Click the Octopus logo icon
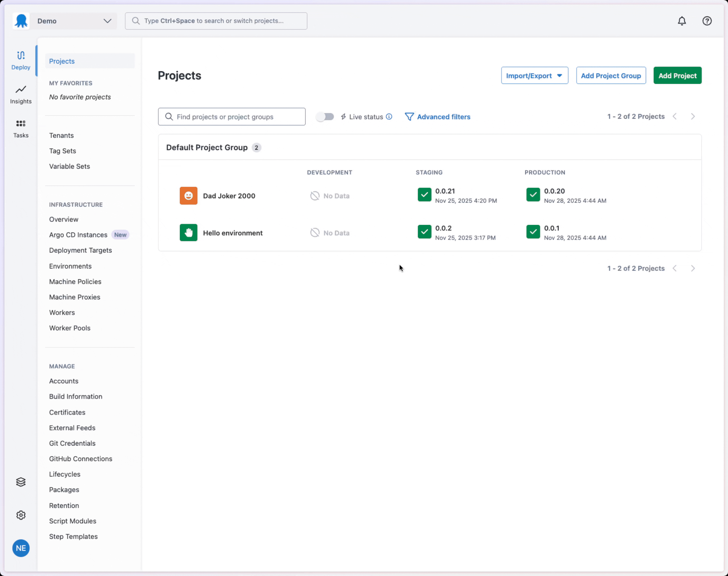 (21, 21)
